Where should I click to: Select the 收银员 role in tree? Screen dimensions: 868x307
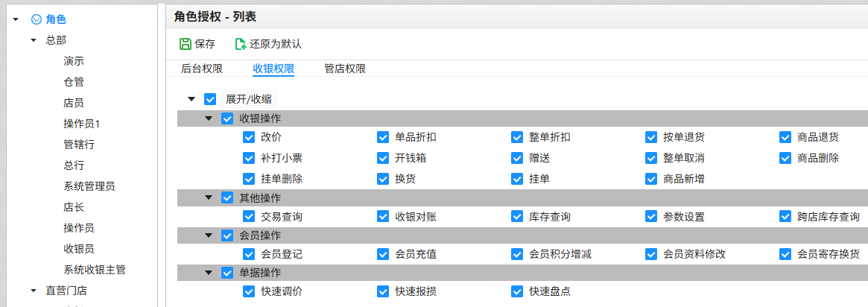(79, 249)
